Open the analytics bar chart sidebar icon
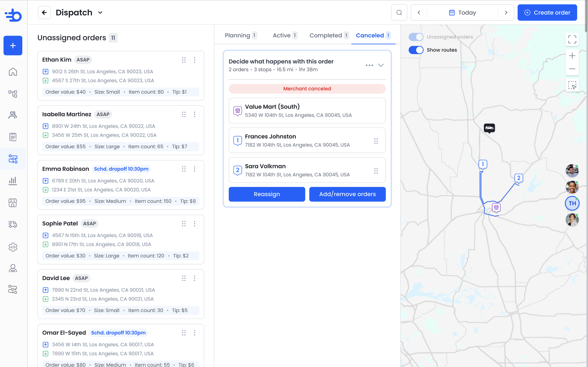Viewport: 588px width, 367px height. [x=13, y=181]
